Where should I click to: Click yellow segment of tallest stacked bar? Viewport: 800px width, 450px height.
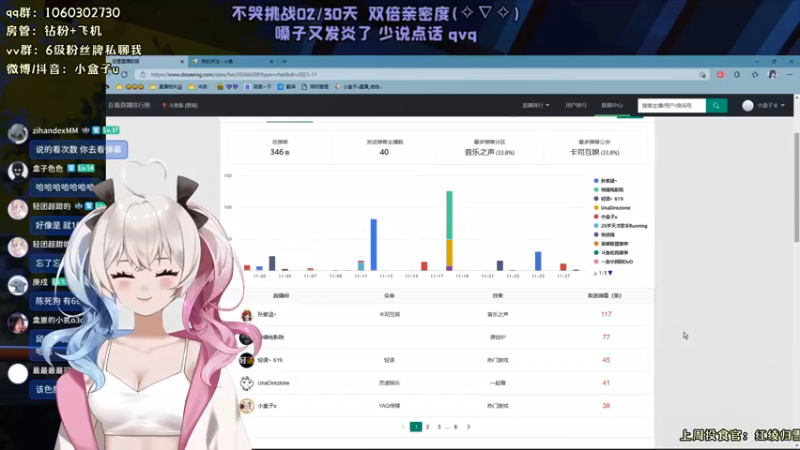click(449, 253)
